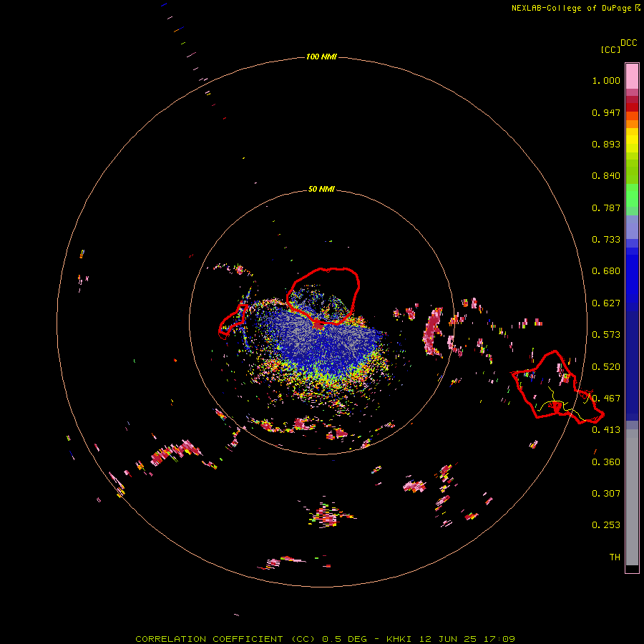Pick the light pink swatch atop the color bar
This screenshot has width=644, height=644.
coord(632,76)
